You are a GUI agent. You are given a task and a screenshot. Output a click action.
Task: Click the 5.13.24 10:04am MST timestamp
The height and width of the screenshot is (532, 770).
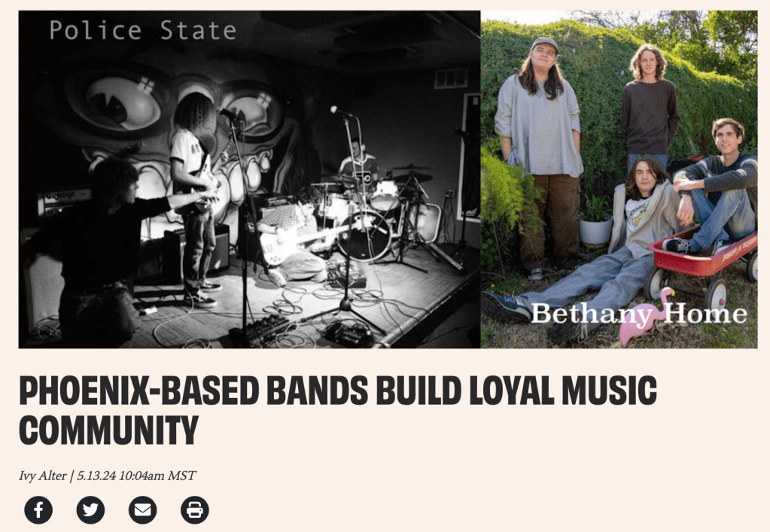[x=136, y=476]
